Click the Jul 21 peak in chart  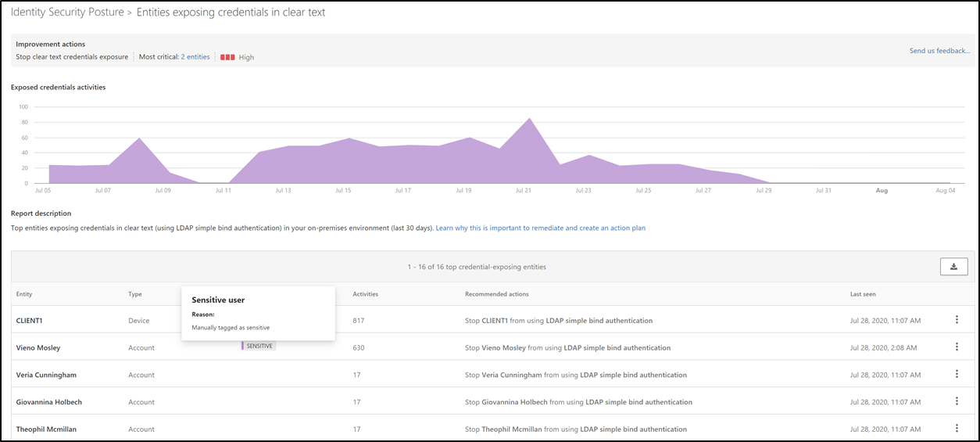530,120
